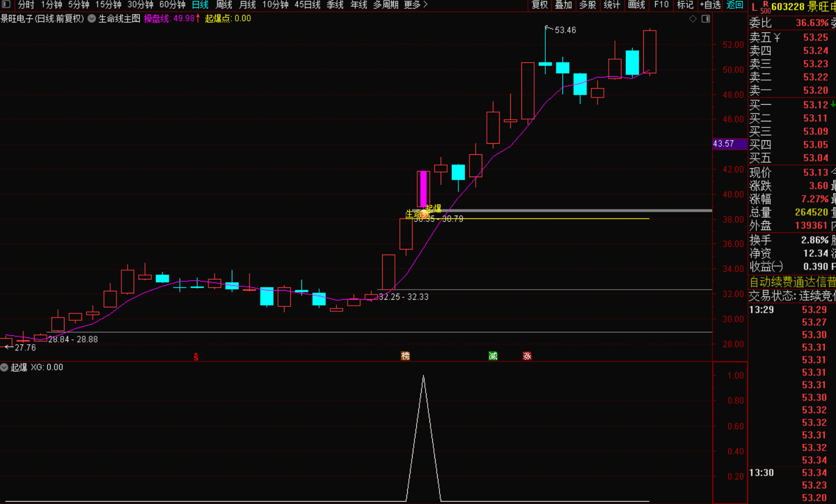
Task: Click the red S event marker
Action: [x=196, y=357]
